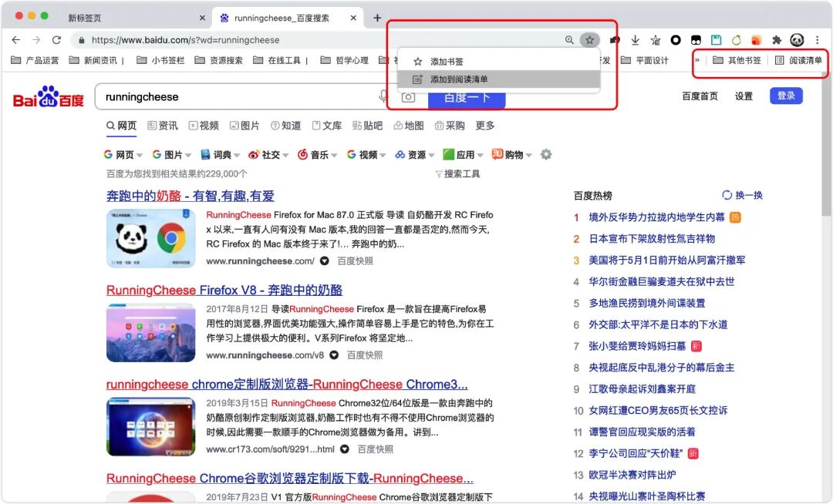Click the Baidu logo
833x504 pixels.
49,96
